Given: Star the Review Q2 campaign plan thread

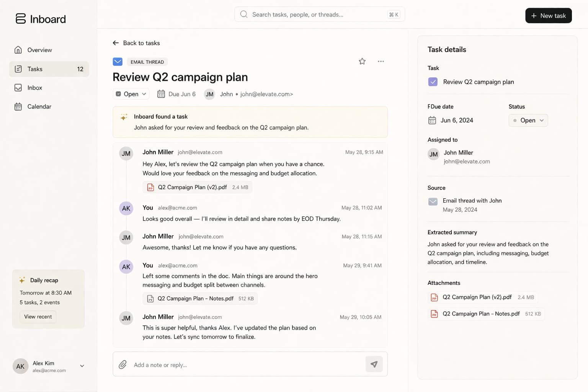Looking at the screenshot, I should coord(362,61).
